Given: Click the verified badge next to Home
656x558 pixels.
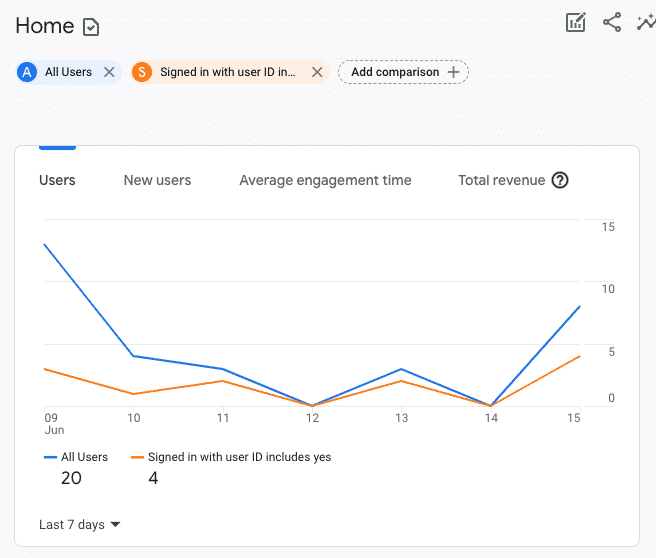Looking at the screenshot, I should 91,27.
